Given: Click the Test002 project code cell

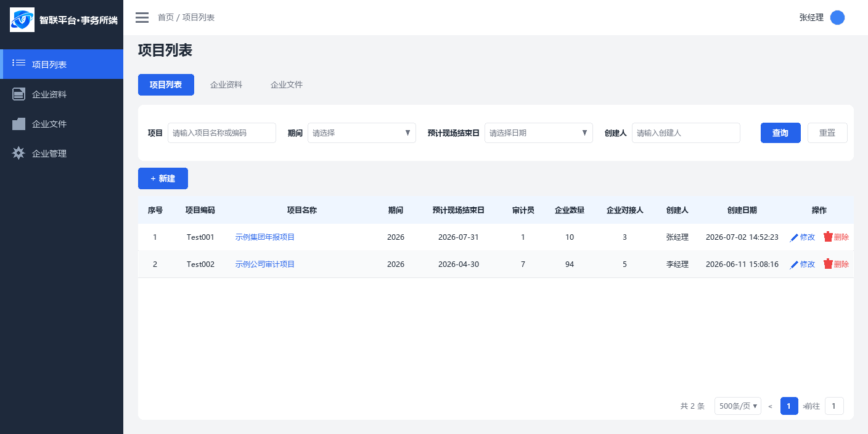Looking at the screenshot, I should (x=200, y=264).
